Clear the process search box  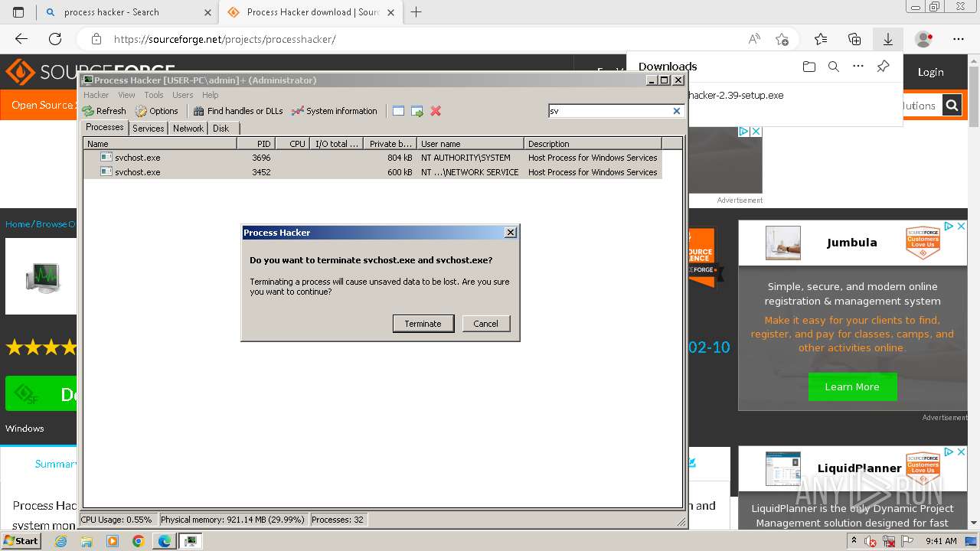[677, 111]
